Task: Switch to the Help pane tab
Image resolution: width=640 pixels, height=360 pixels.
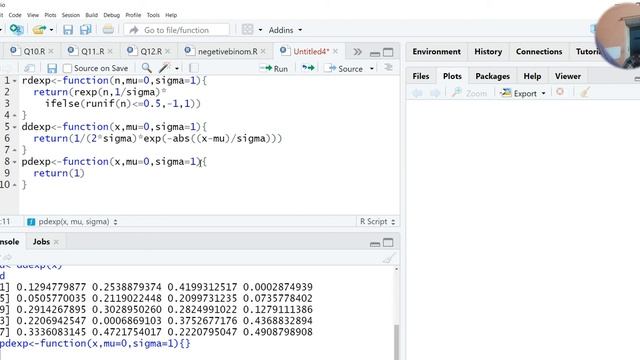Action: point(532,76)
